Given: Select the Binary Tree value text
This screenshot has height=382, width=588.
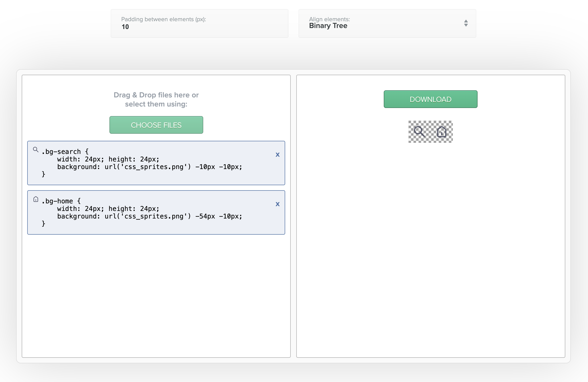Looking at the screenshot, I should pyautogui.click(x=328, y=26).
